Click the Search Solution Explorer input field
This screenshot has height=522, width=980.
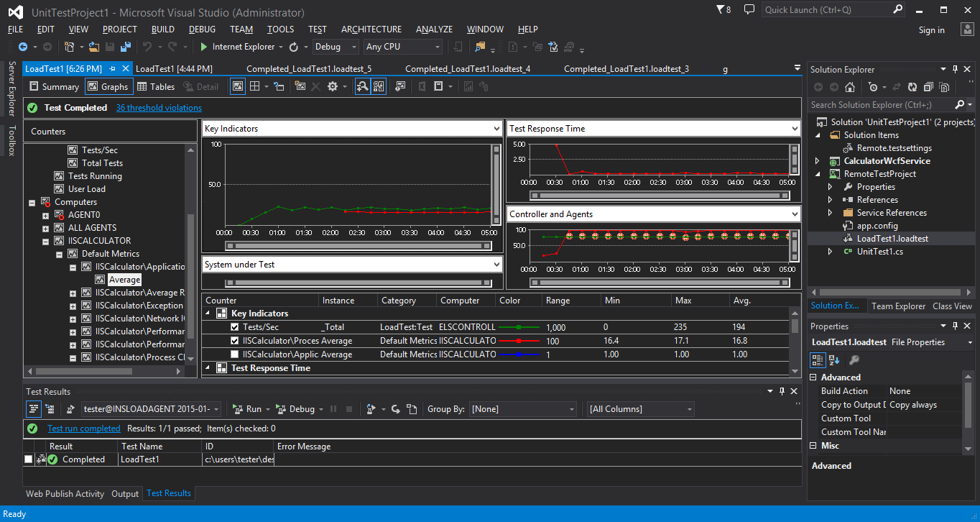coord(881,105)
